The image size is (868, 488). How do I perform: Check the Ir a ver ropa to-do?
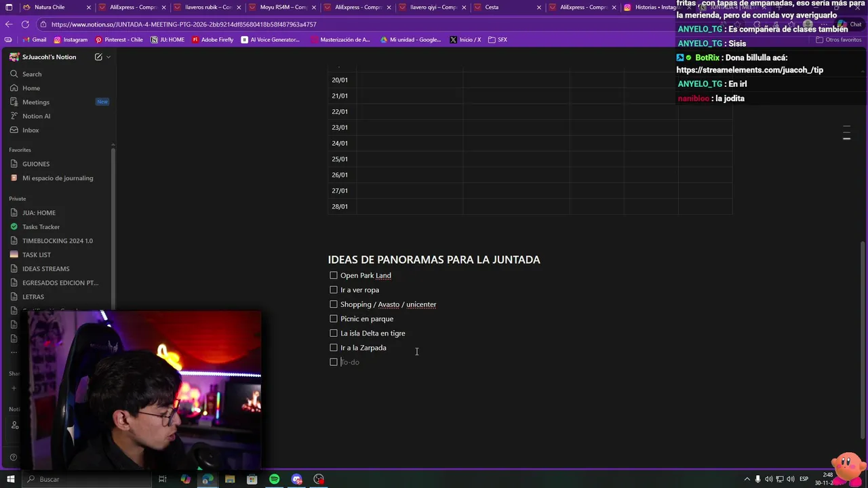coord(334,289)
